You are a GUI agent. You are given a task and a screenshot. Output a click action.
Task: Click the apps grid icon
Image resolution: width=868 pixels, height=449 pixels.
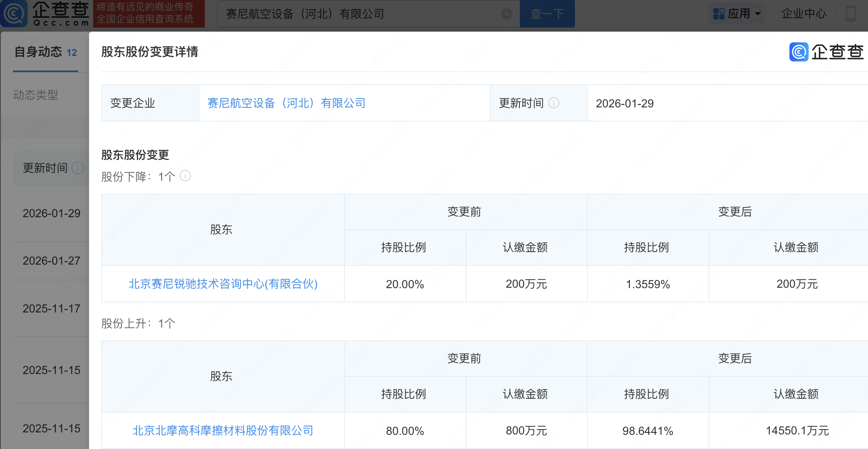click(x=719, y=14)
